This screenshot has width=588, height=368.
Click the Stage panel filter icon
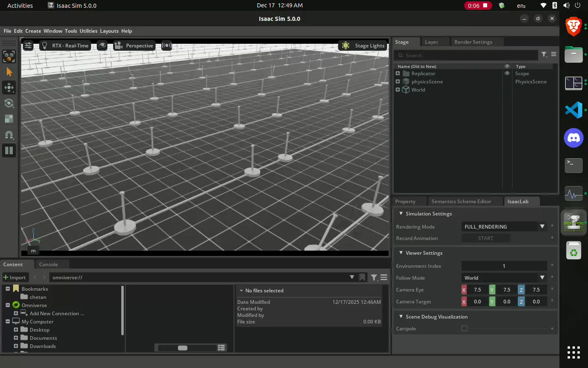[544, 54]
